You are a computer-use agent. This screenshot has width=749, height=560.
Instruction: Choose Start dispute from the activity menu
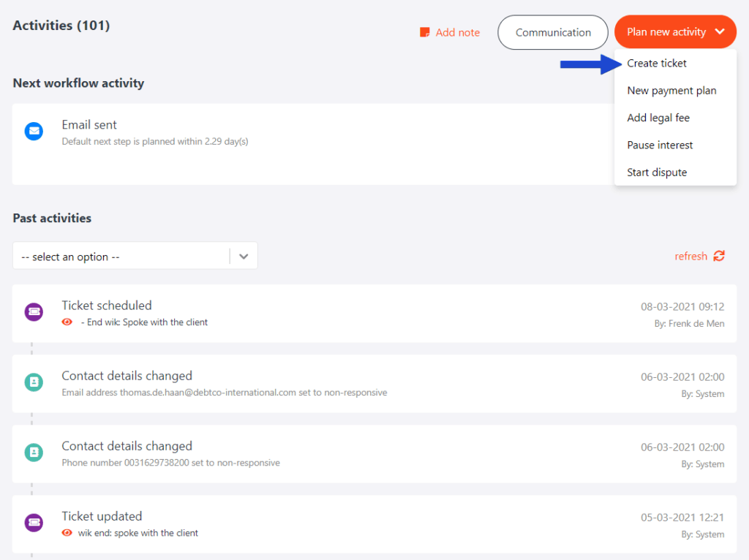click(657, 172)
